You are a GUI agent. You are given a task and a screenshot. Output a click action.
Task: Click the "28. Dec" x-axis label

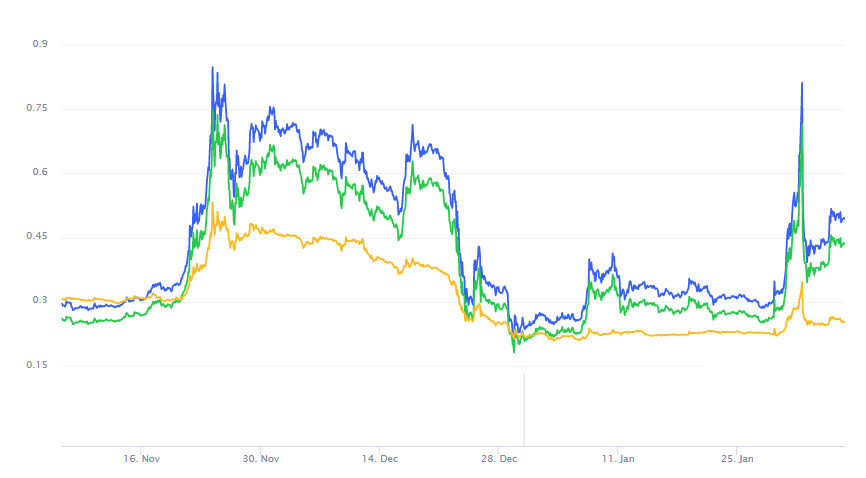tap(498, 459)
